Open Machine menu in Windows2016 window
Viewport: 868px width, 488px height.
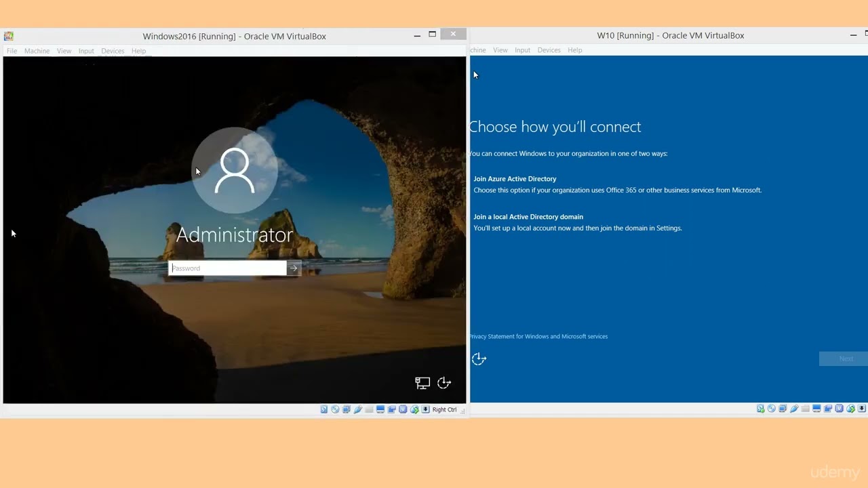pos(37,51)
